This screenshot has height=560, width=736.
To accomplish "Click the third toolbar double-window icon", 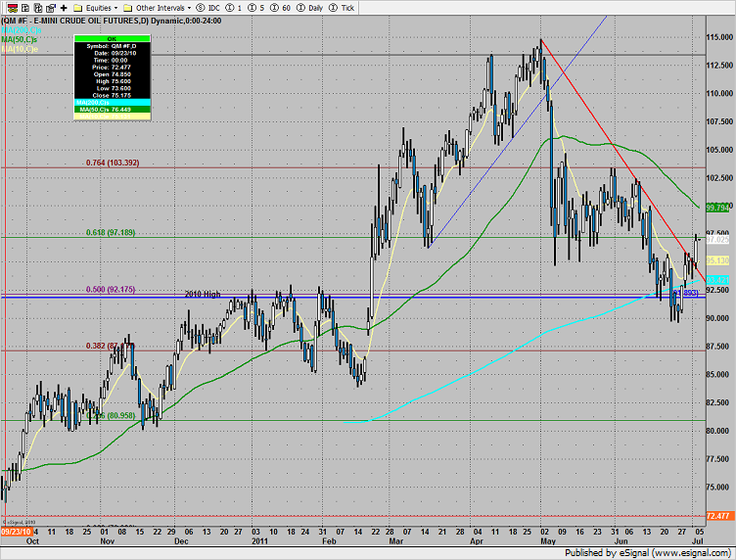I will point(38,8).
